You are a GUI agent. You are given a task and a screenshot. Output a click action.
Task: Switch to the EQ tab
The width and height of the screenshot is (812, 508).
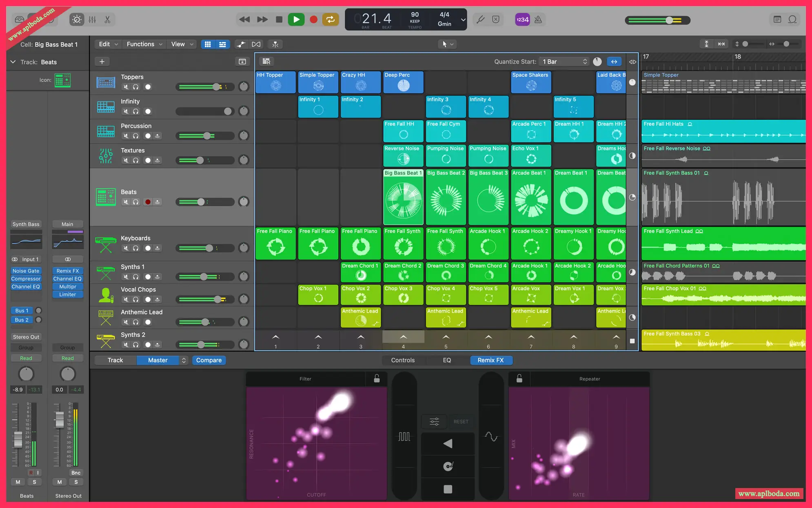447,360
